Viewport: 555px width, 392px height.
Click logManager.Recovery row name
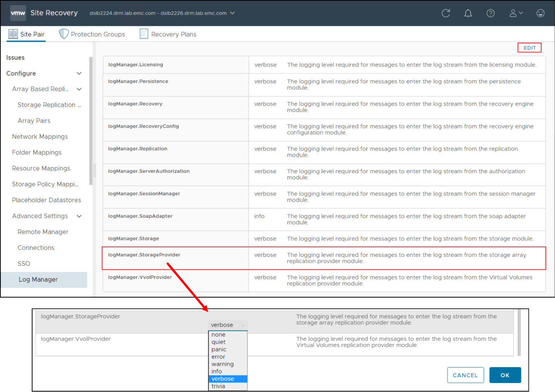135,104
